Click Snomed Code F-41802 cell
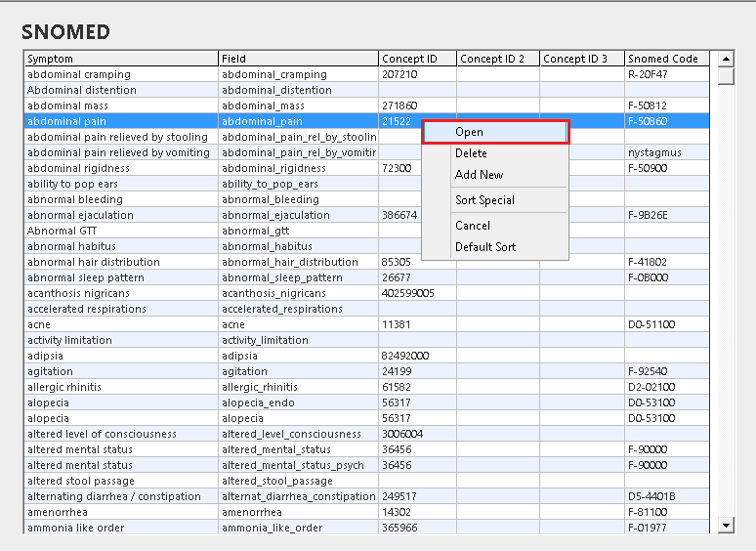Viewport: 756px width, 551px height. [667, 262]
